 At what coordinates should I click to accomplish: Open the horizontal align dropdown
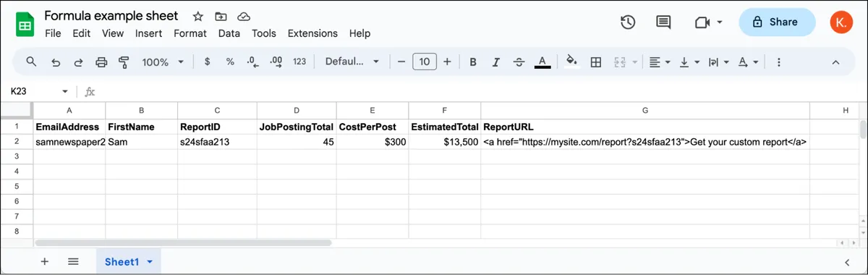coord(660,62)
